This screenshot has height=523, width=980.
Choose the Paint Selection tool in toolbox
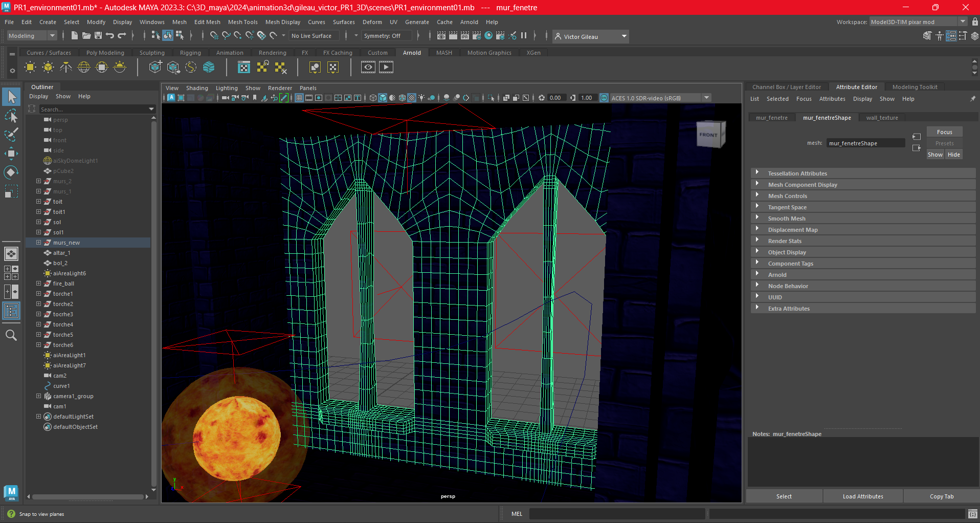(x=11, y=135)
